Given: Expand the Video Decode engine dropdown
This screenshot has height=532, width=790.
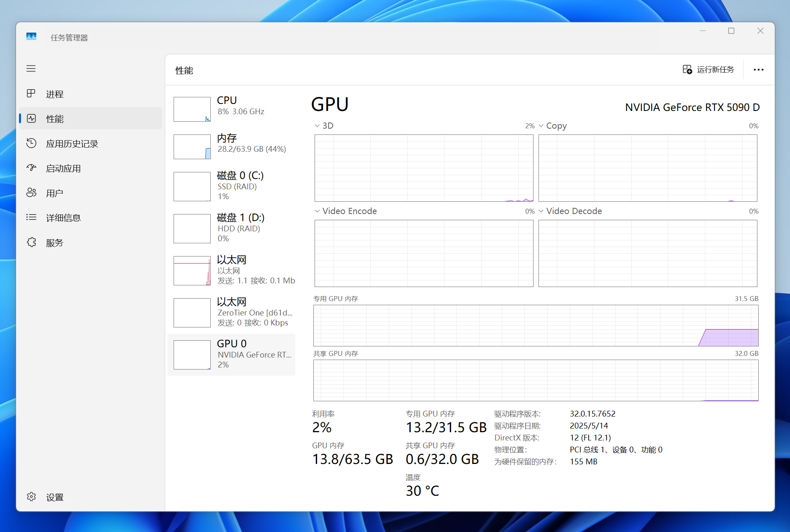Looking at the screenshot, I should click(x=541, y=211).
